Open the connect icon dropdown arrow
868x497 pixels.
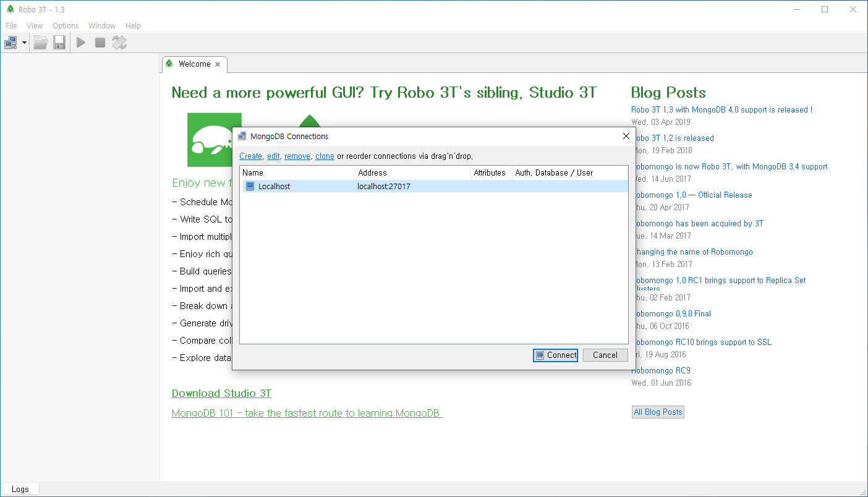click(x=24, y=43)
